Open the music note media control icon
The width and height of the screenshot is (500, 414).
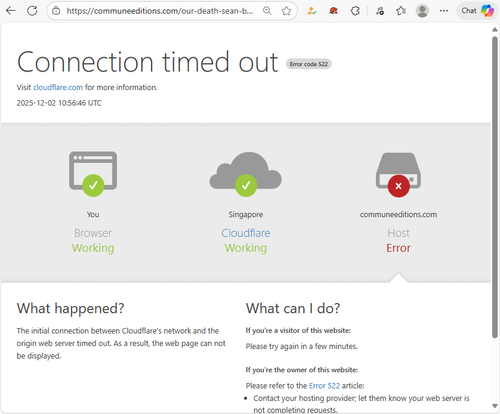click(380, 11)
